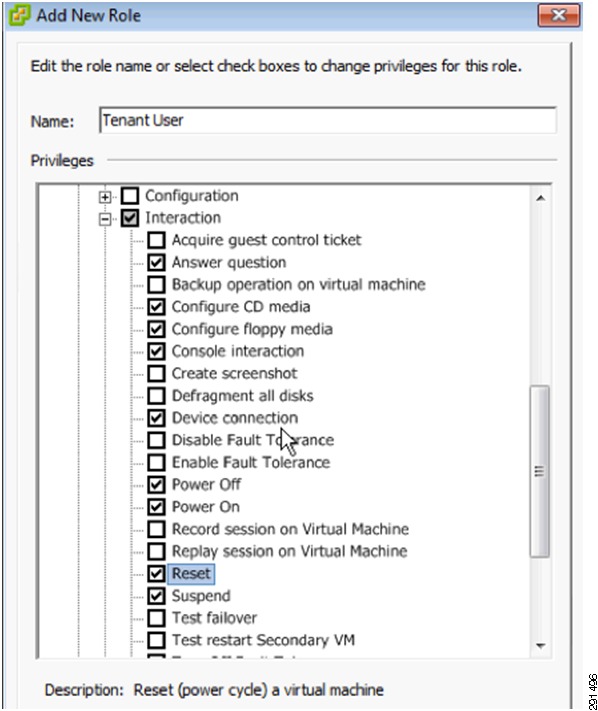The width and height of the screenshot is (598, 711).
Task: Select the Console interaction label
Action: [x=238, y=351]
